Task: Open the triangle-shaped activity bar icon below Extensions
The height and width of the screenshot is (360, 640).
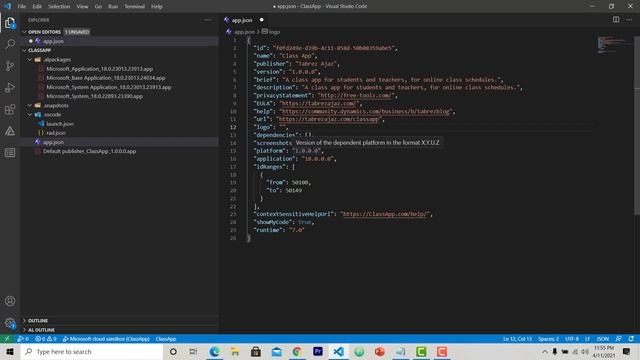Action: click(x=10, y=131)
